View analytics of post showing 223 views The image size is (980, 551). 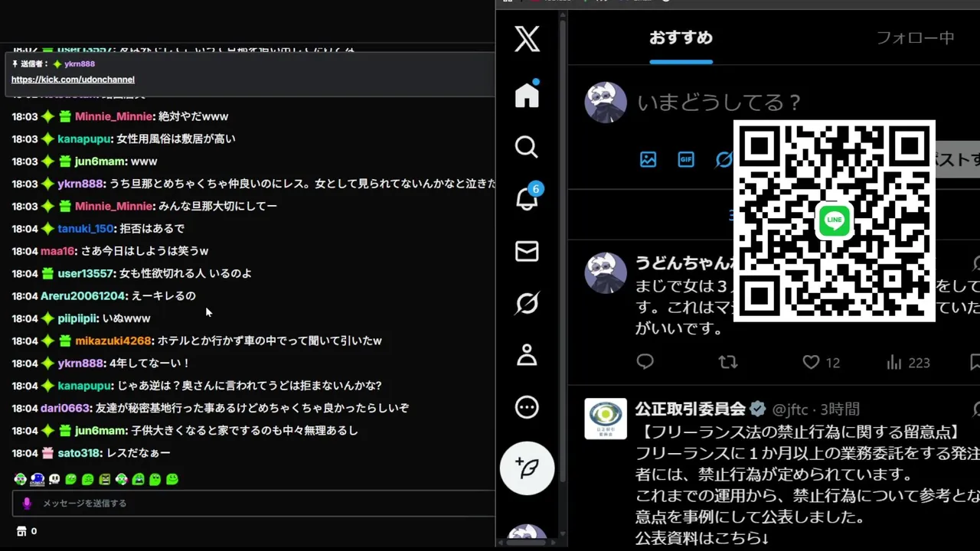[907, 363]
